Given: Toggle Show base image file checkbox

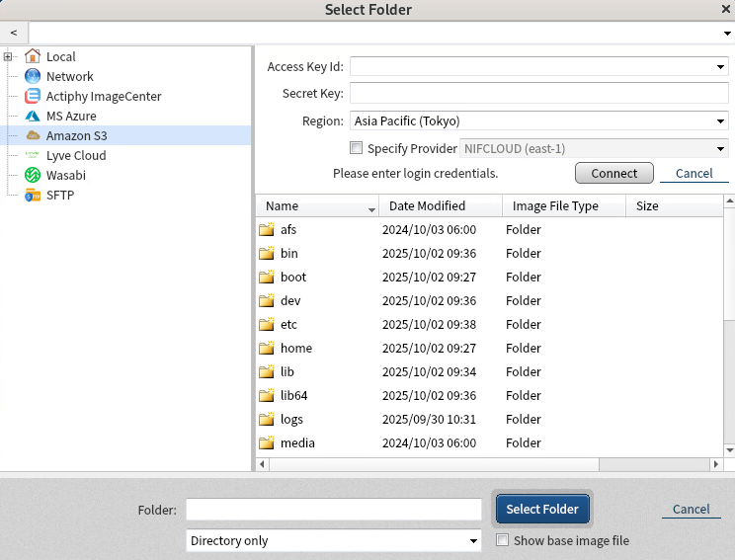Looking at the screenshot, I should click(503, 540).
